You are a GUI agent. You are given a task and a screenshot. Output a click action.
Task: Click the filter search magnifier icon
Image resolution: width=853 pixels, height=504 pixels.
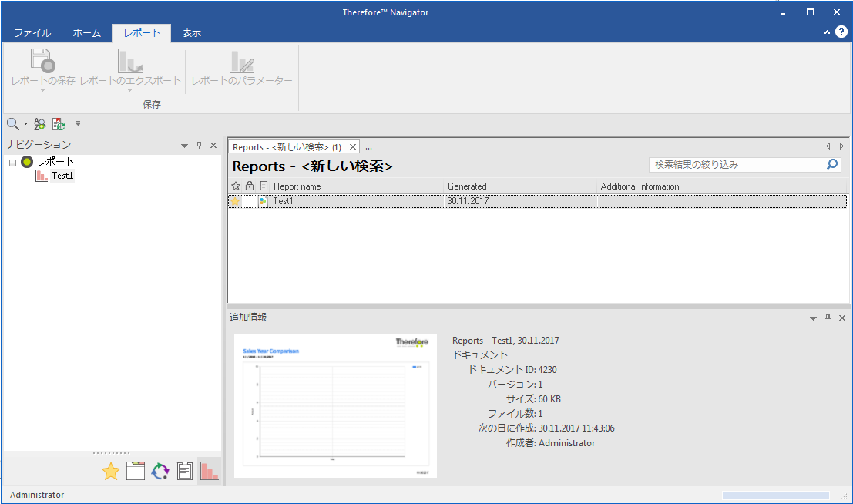pyautogui.click(x=832, y=164)
